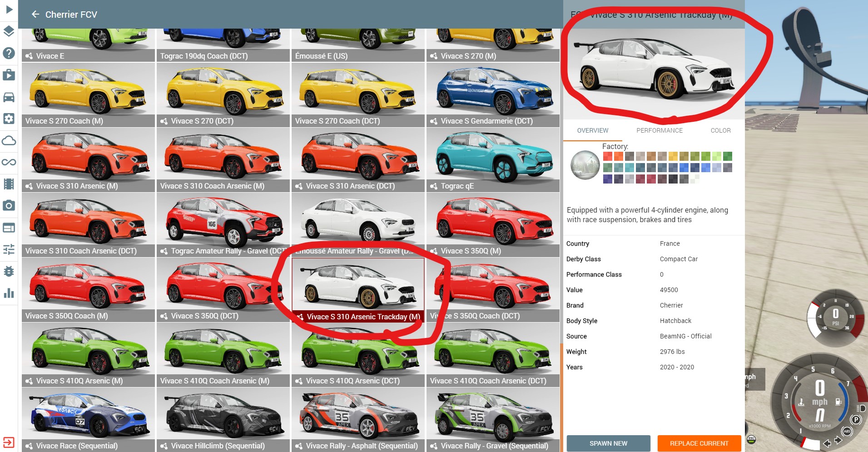Click the 'Cherrier FCV' header title
This screenshot has height=452, width=868.
71,15
